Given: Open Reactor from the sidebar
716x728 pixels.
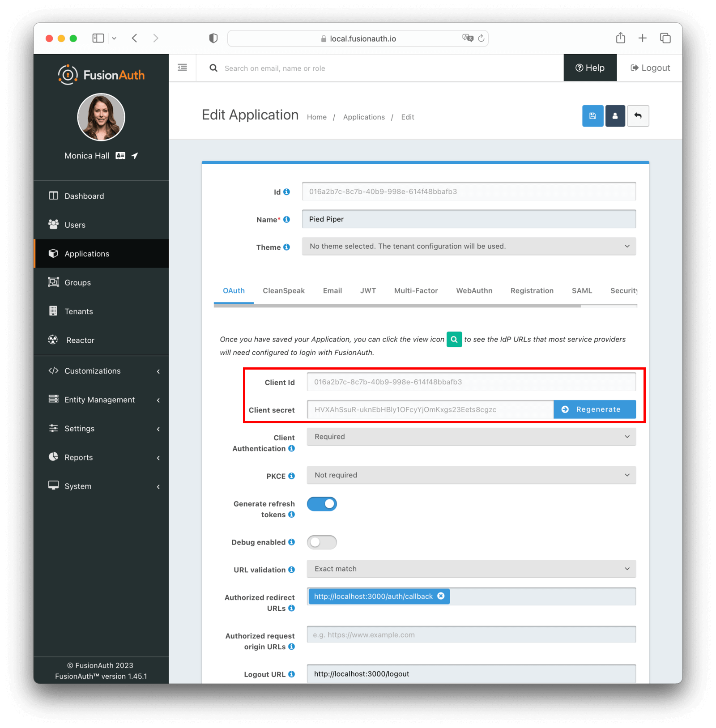Looking at the screenshot, I should (101, 341).
